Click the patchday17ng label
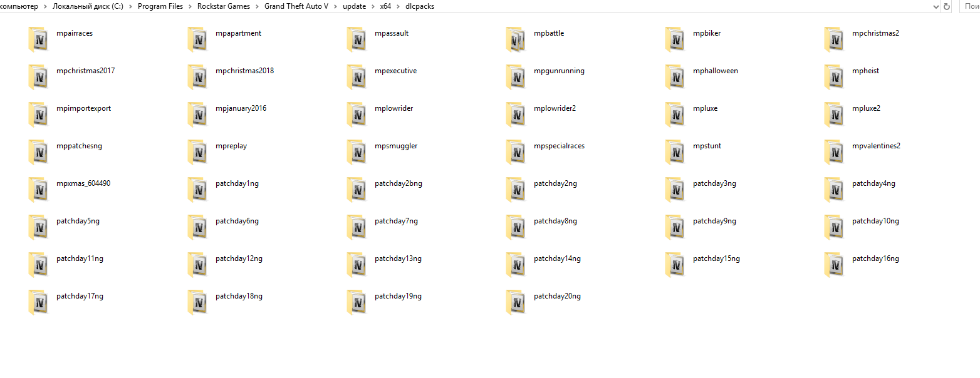The image size is (980, 378). coord(80,296)
